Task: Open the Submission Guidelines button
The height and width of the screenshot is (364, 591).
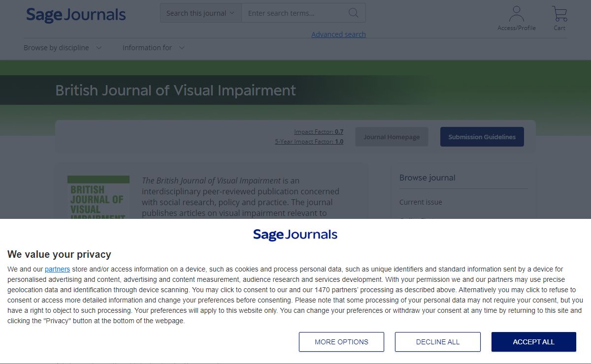Action: click(x=482, y=137)
